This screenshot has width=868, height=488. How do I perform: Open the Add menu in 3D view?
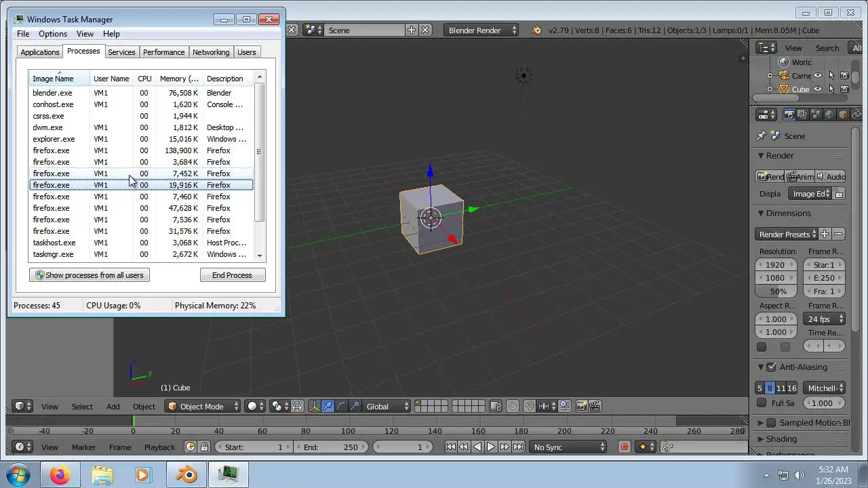click(x=113, y=407)
